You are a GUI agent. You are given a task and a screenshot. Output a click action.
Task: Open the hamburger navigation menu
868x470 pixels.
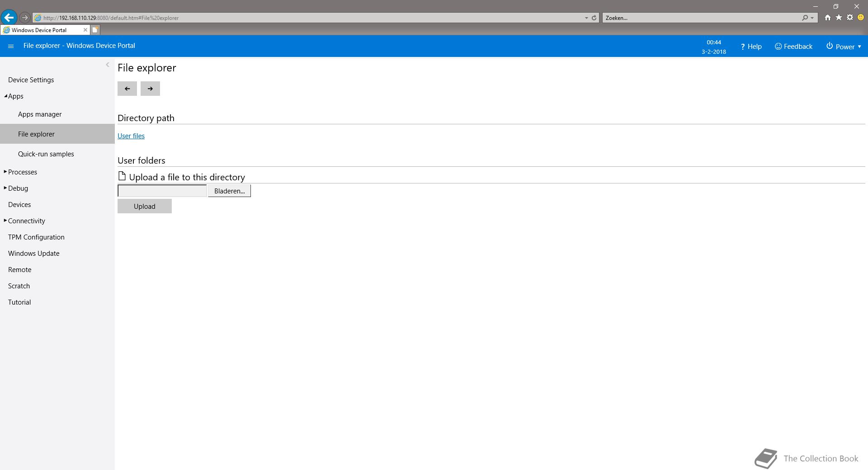pyautogui.click(x=11, y=46)
